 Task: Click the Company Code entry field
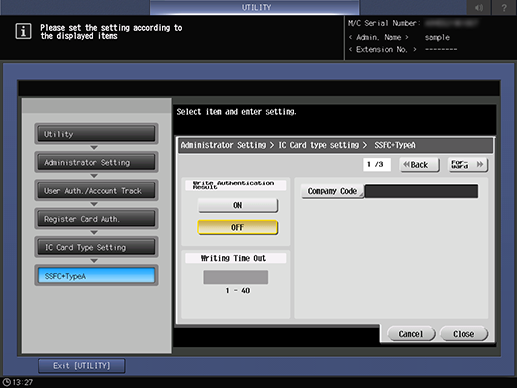pyautogui.click(x=421, y=191)
